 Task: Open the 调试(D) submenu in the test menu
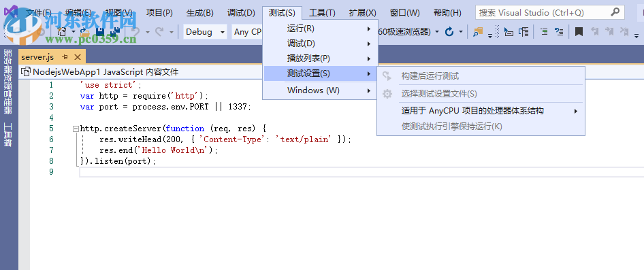pos(320,44)
